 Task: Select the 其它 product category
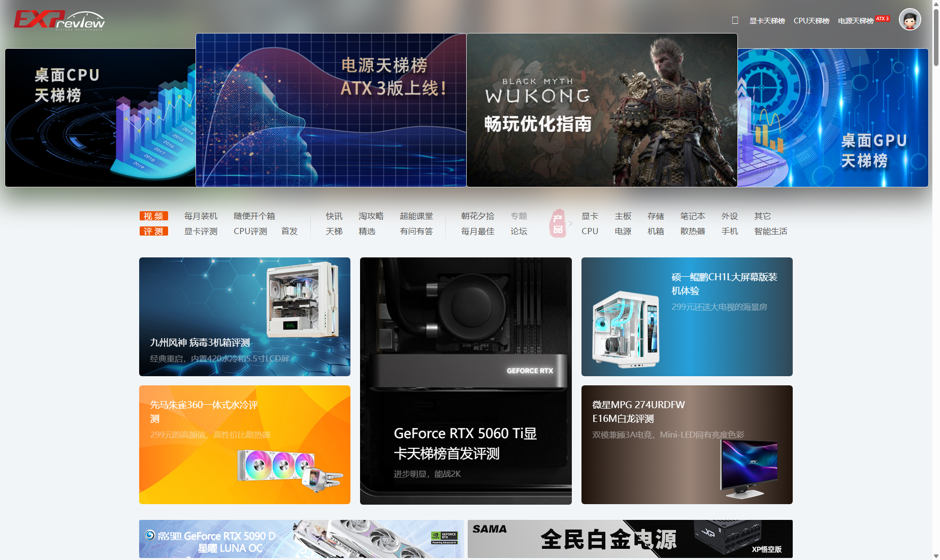pyautogui.click(x=763, y=216)
